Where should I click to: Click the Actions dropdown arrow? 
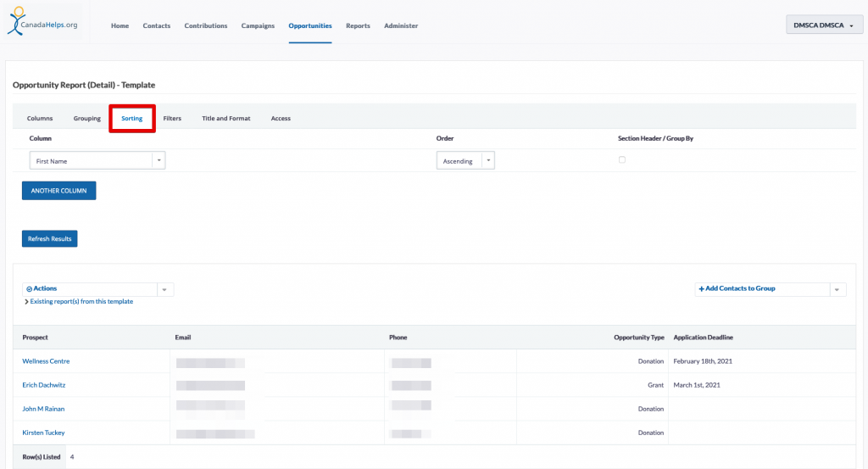[164, 289]
